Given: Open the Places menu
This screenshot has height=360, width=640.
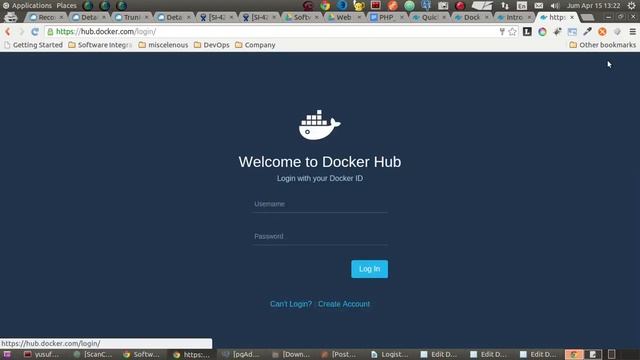Looking at the screenshot, I should (x=67, y=6).
